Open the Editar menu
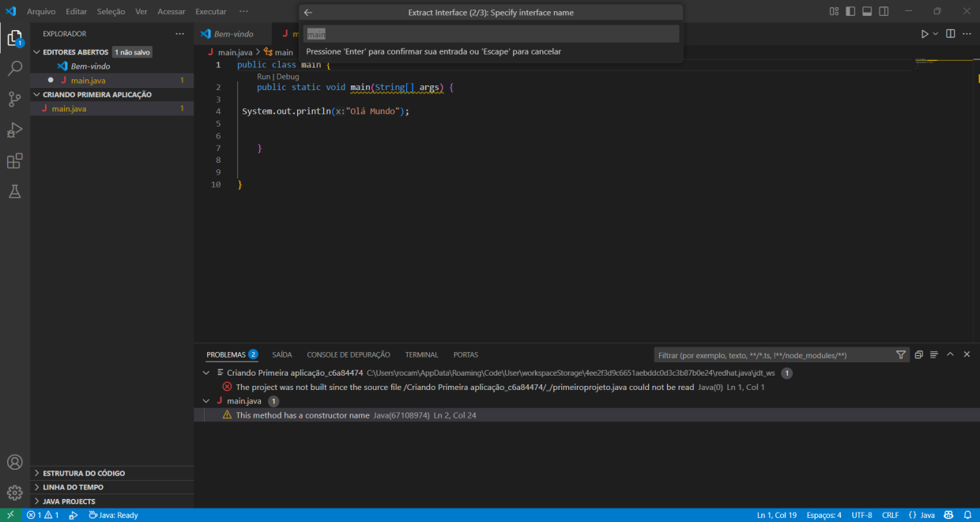 click(77, 12)
